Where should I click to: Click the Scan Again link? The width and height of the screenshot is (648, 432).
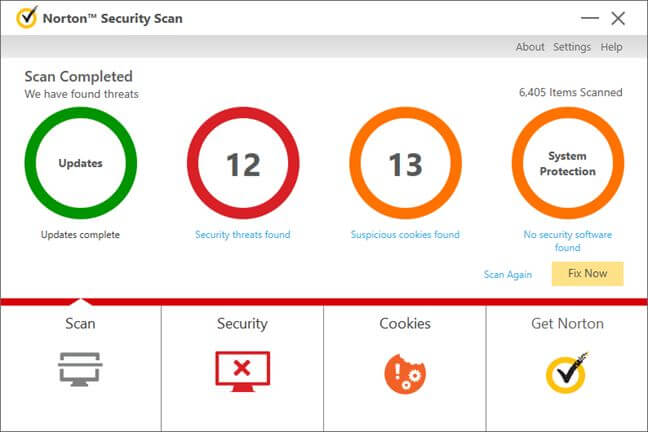tap(507, 274)
